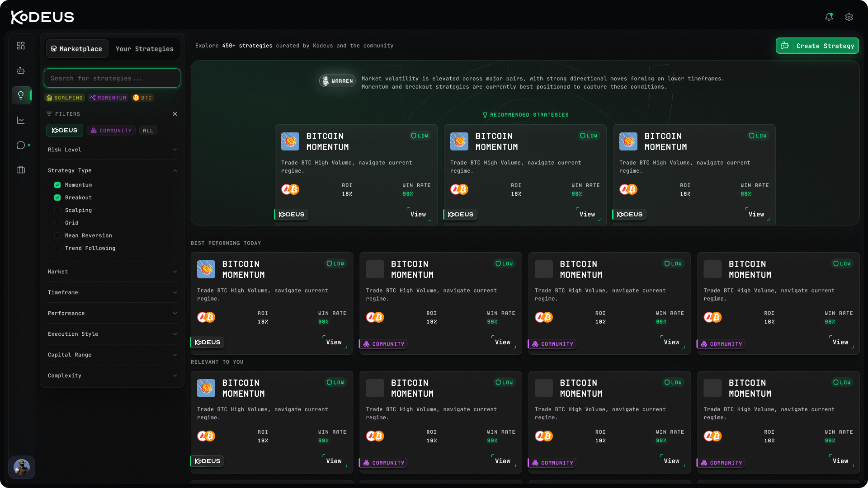Expand the Complexity filter
This screenshot has height=488, width=868.
point(112,375)
